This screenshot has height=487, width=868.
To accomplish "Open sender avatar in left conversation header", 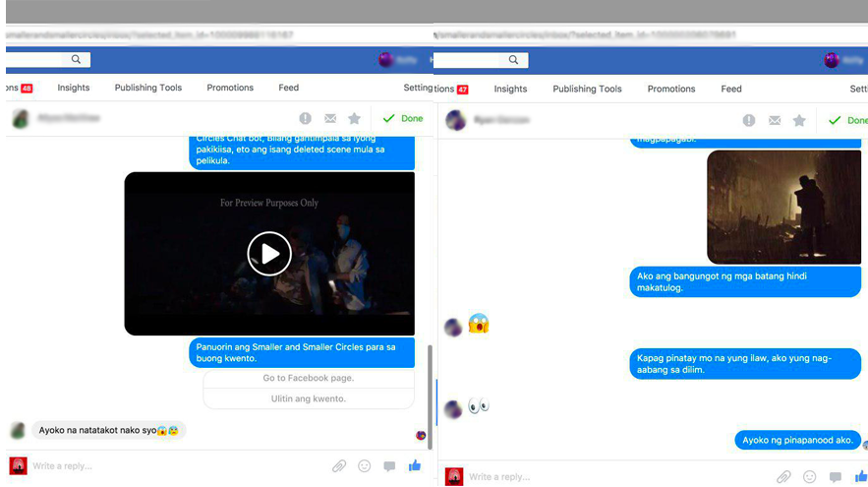I will [x=21, y=119].
